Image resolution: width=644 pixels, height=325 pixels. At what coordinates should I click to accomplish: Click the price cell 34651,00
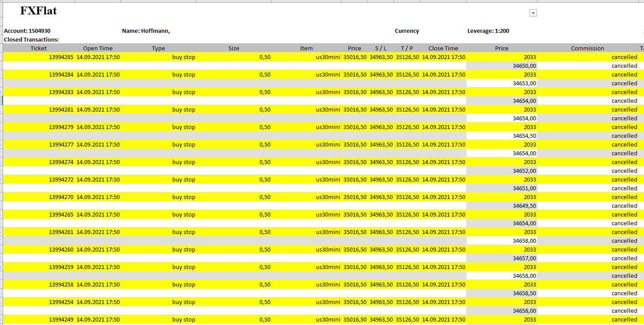tap(524, 189)
